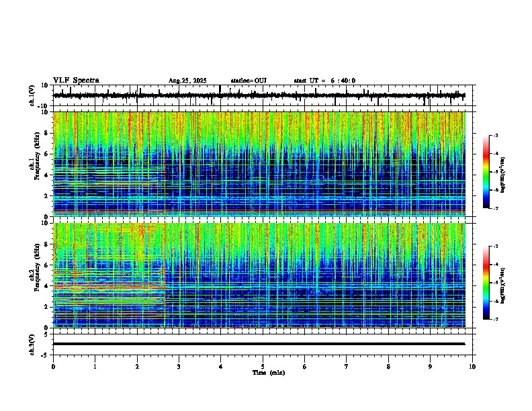The height and width of the screenshot is (411, 532).
Task: Click time axis tick label "2"
Action: [x=137, y=367]
